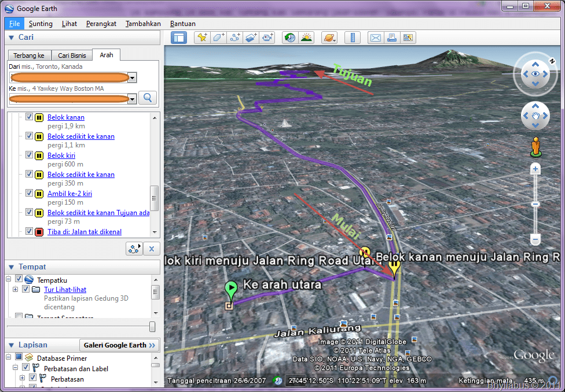This screenshot has height=392, width=565.
Task: Expand the Tur Lihat-lihat folder
Action: [x=16, y=290]
